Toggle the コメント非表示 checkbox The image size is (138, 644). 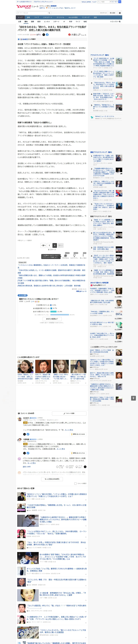tap(75, 484)
